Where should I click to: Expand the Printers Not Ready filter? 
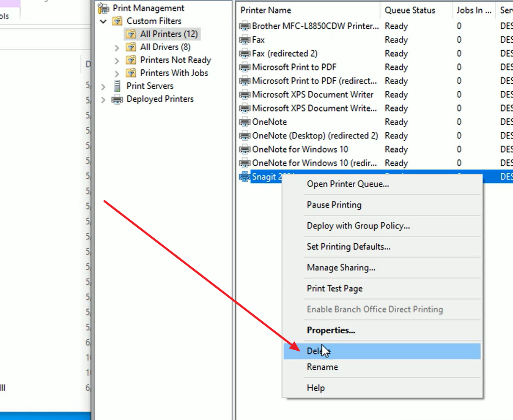[117, 60]
